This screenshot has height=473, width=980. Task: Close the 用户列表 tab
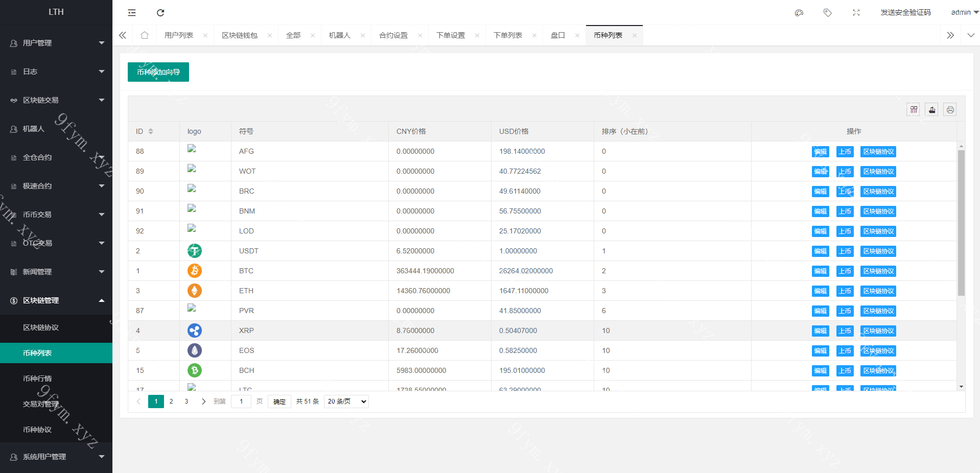click(205, 36)
